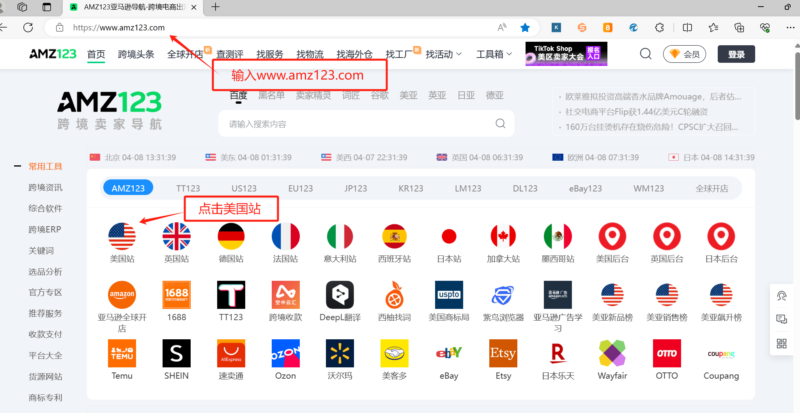Open the 法国站 French flag icon
The image size is (800, 413).
point(286,236)
